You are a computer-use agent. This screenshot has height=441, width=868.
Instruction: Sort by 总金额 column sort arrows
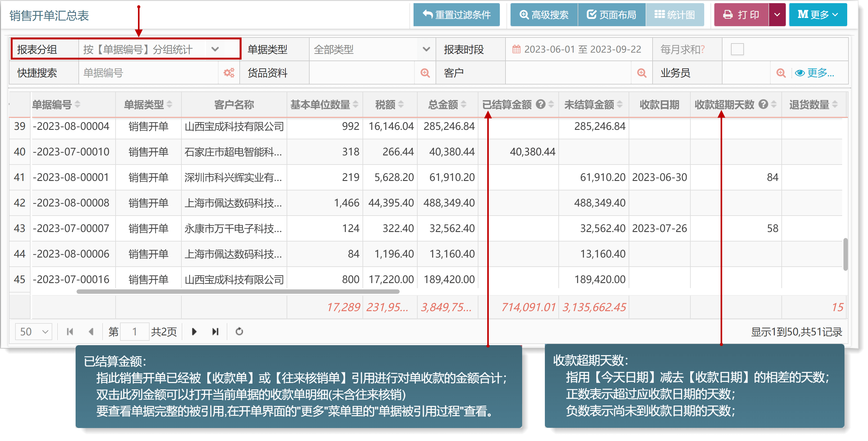pos(464,105)
